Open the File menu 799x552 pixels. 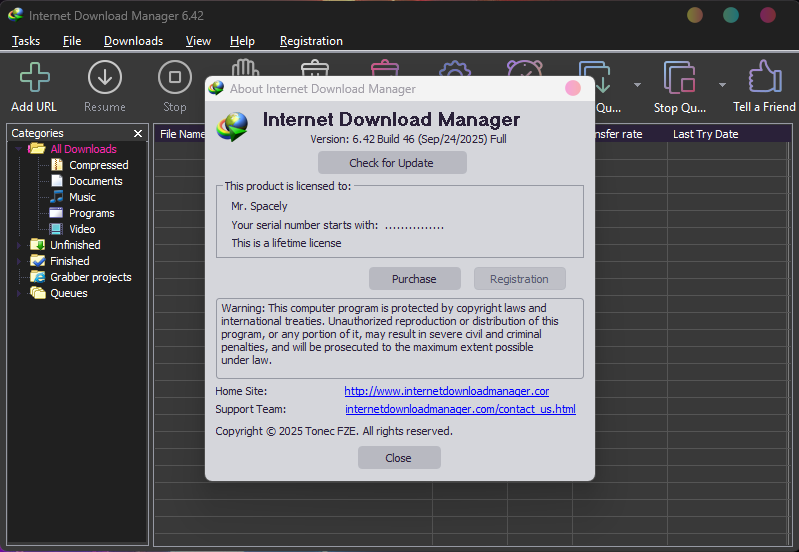tap(72, 41)
